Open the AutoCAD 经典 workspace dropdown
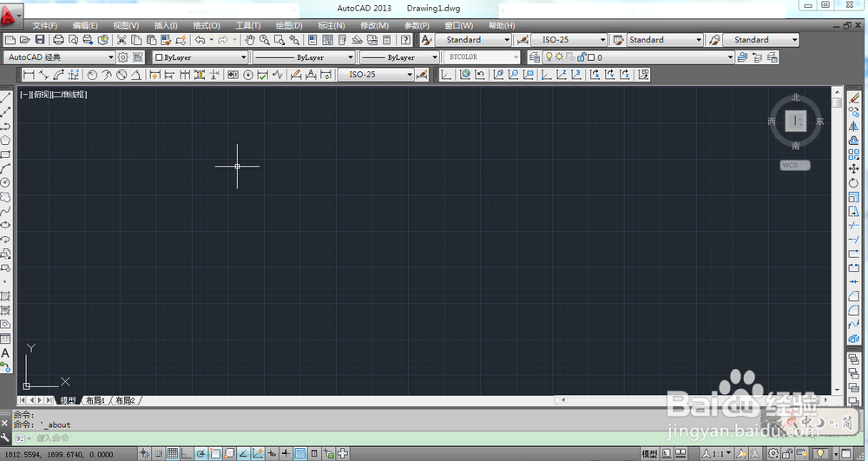 59,57
